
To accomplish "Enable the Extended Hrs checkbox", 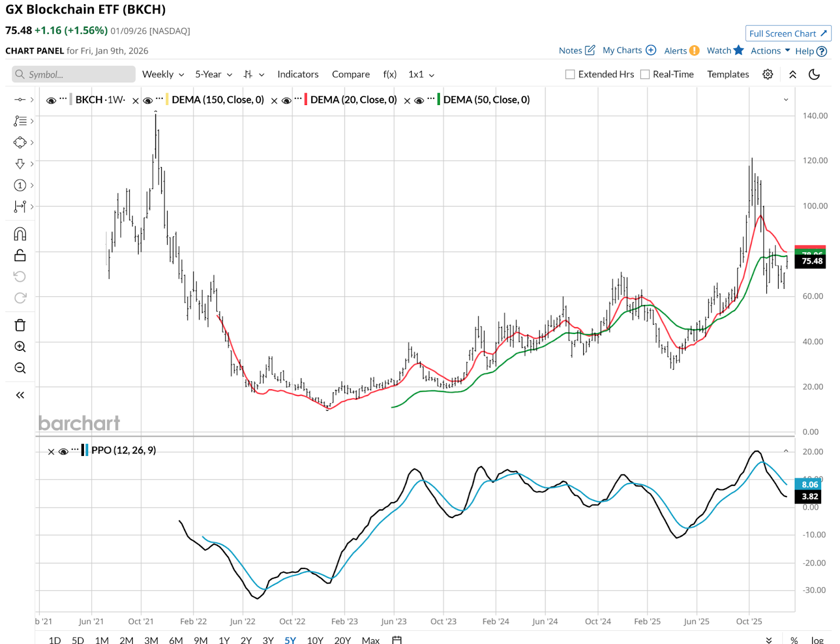I will [570, 75].
